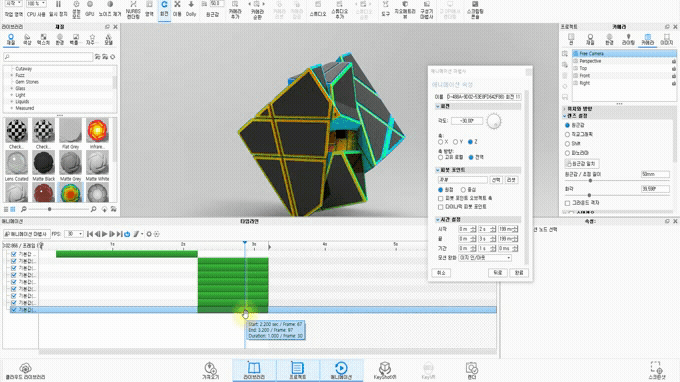
Task: Click the Red Christmas ball material thumbnail
Action: click(x=43, y=193)
